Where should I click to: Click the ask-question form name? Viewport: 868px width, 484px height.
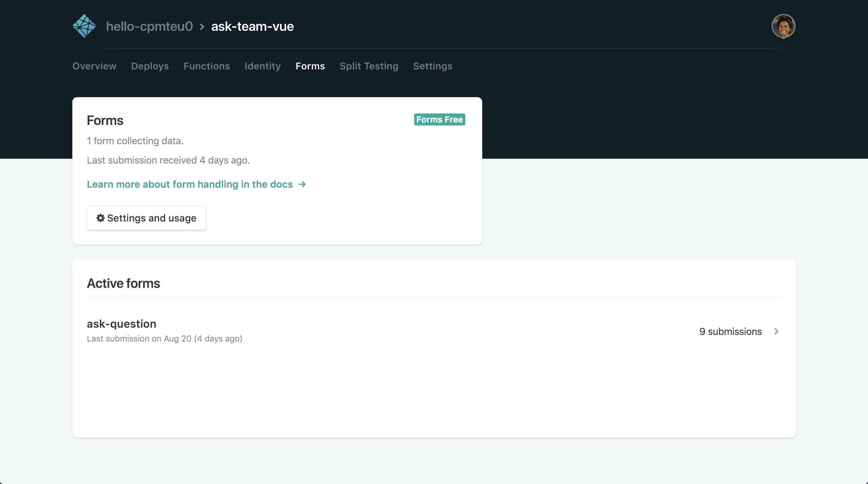coord(121,324)
